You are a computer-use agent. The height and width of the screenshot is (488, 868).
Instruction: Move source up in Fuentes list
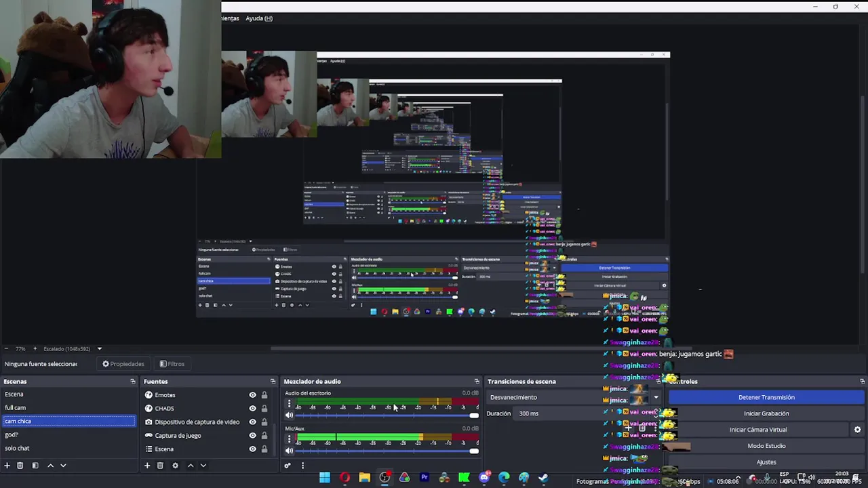point(190,466)
